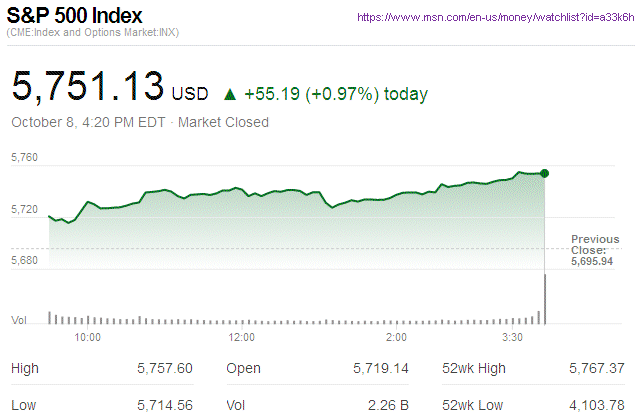Click the green up-arrow triangle icon
This screenshot has width=640, height=420.
[230, 95]
